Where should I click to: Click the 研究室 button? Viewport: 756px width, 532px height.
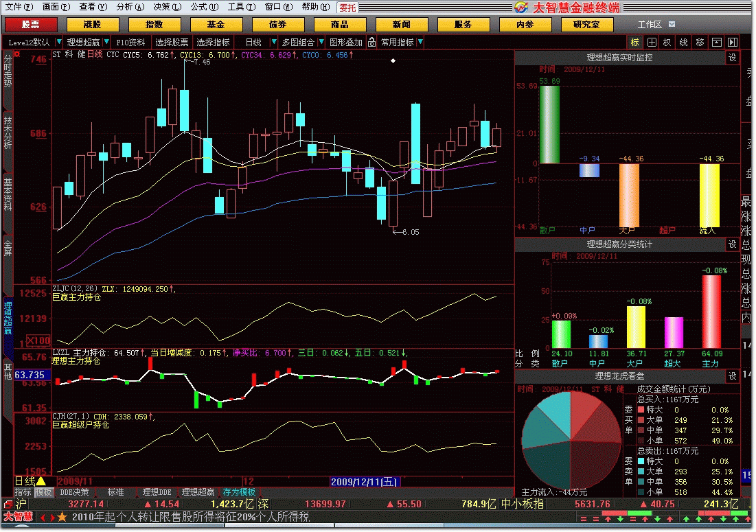coord(586,24)
